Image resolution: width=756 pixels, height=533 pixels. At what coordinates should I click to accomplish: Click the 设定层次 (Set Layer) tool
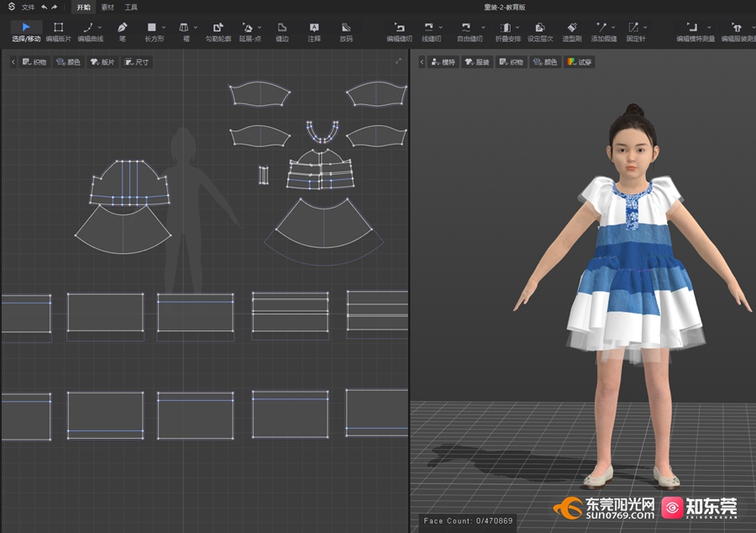[539, 32]
